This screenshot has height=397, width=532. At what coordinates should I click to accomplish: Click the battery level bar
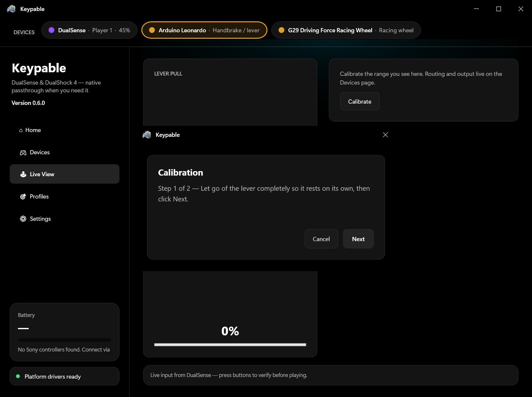click(64, 340)
